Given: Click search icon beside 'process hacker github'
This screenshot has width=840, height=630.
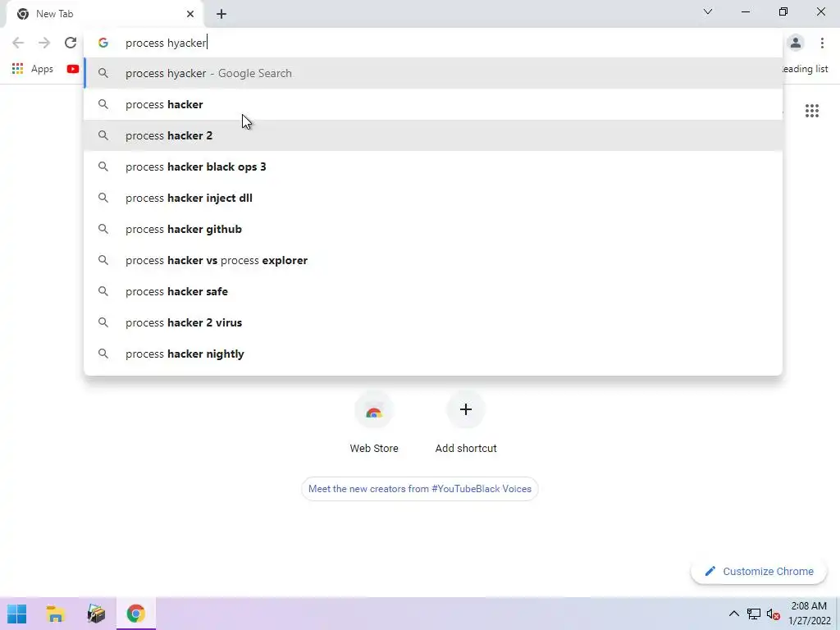Looking at the screenshot, I should (x=103, y=229).
